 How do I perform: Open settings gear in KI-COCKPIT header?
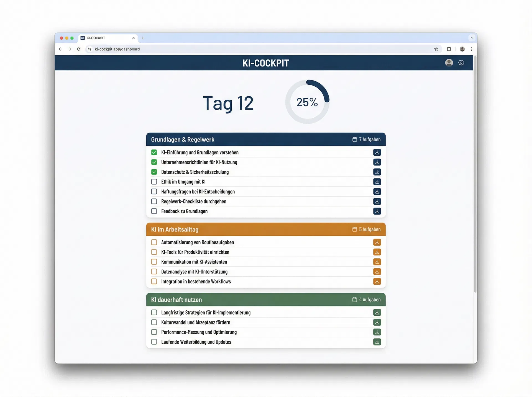point(461,63)
